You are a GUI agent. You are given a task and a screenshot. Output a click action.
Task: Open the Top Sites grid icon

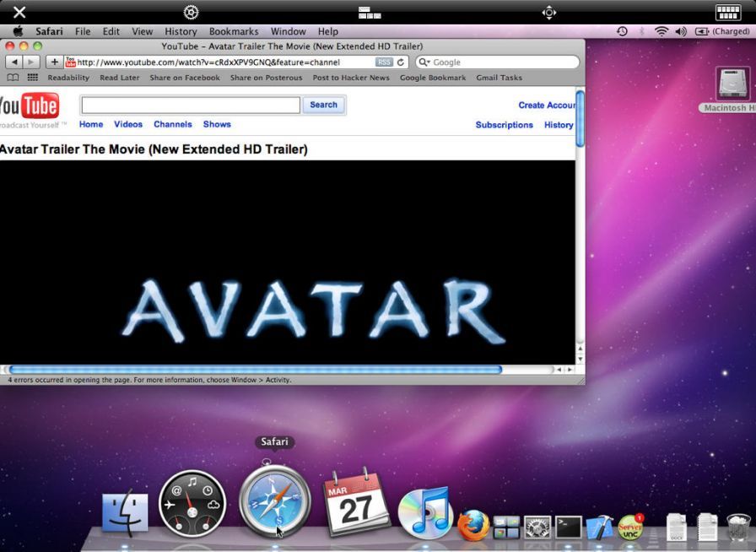(x=33, y=78)
